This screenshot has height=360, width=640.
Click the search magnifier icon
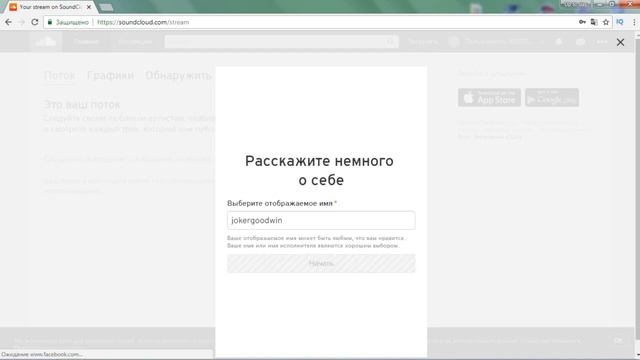(x=391, y=42)
